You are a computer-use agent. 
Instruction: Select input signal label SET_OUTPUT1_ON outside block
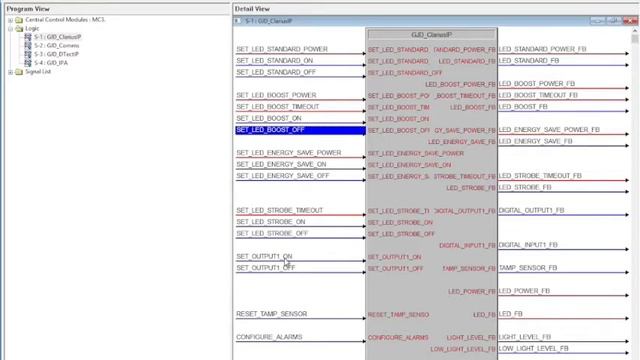264,256
